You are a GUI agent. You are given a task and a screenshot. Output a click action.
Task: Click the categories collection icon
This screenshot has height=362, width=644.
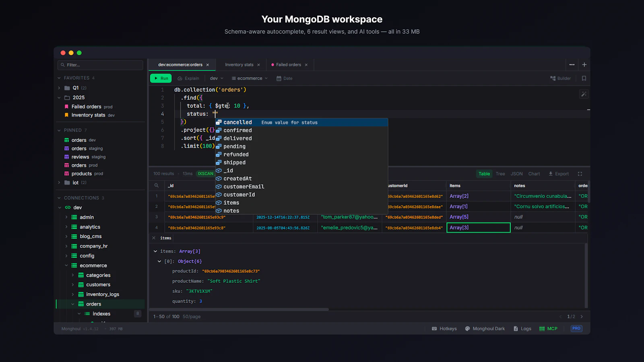[81, 275]
